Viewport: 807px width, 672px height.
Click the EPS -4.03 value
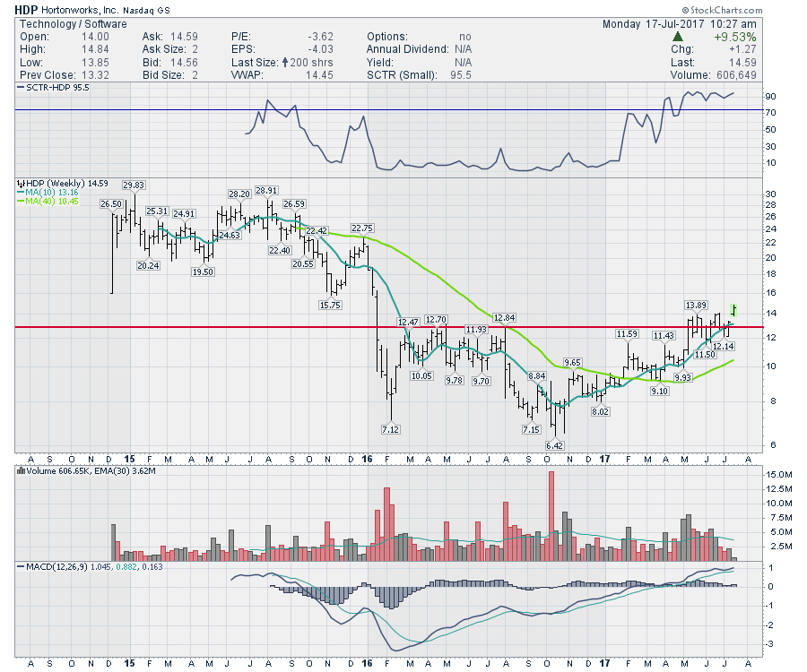pyautogui.click(x=321, y=49)
